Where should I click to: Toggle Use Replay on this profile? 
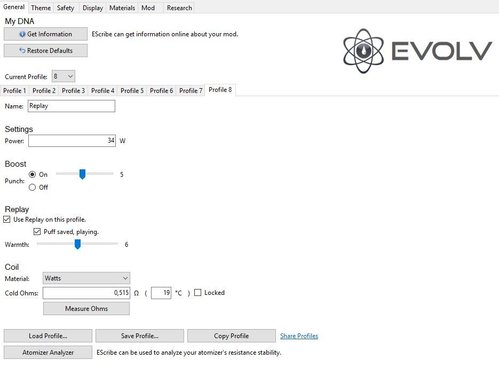click(7, 219)
